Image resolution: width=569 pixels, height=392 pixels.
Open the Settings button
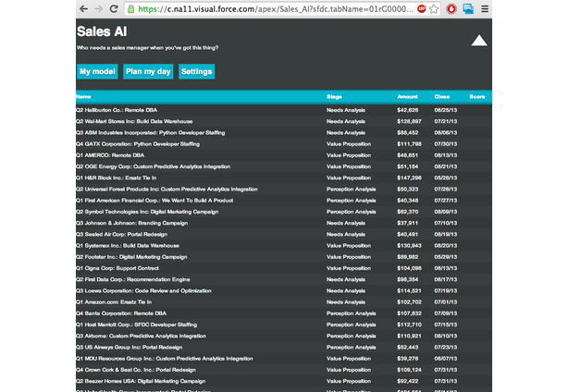click(x=197, y=71)
